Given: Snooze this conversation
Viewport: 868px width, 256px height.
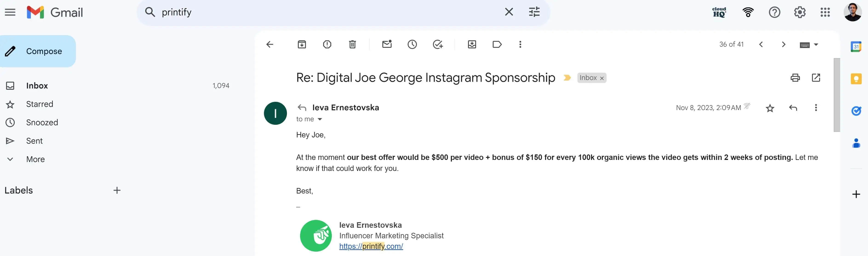Looking at the screenshot, I should click(x=412, y=44).
